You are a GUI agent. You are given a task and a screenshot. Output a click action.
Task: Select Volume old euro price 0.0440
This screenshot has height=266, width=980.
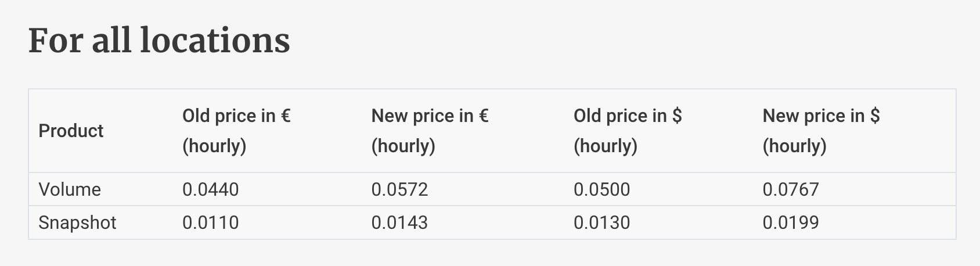pyautogui.click(x=210, y=189)
